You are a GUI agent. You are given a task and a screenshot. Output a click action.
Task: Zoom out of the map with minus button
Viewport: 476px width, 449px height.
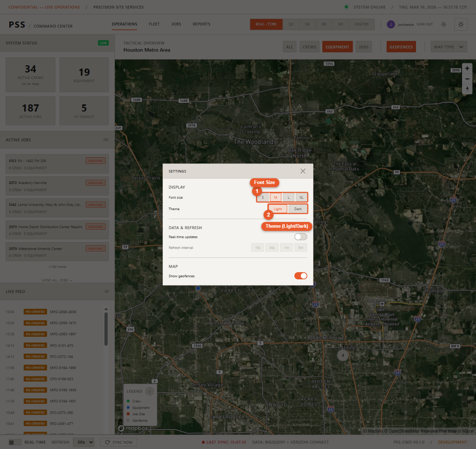coord(467,79)
